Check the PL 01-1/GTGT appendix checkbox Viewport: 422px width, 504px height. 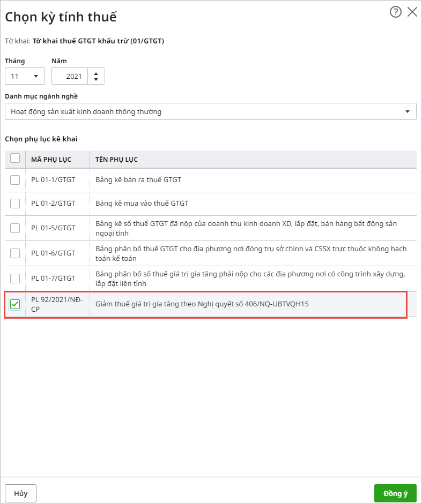coord(15,180)
